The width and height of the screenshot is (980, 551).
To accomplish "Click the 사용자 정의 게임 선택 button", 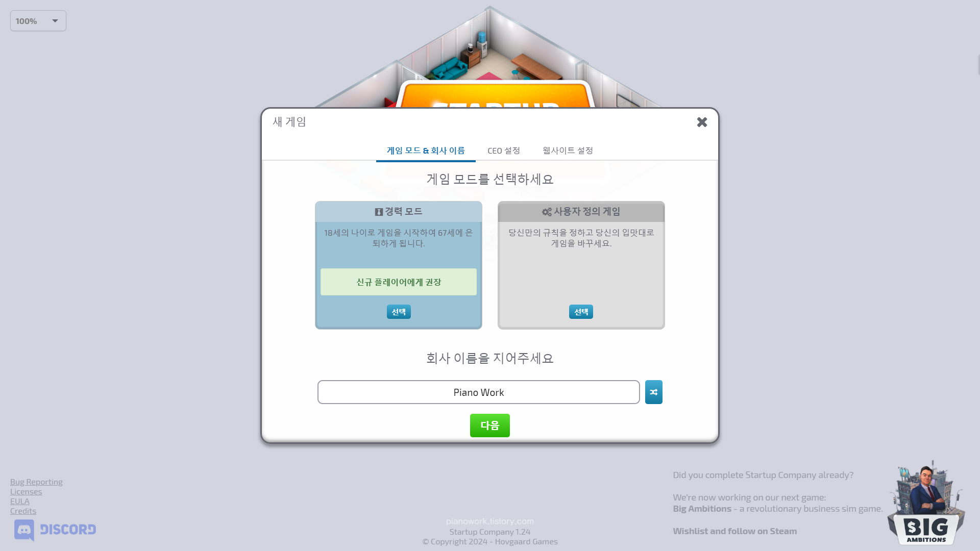I will coord(580,312).
